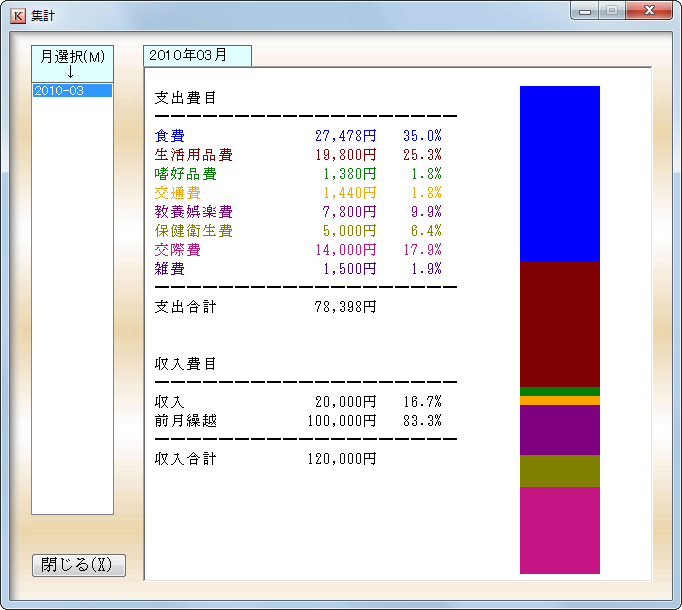This screenshot has height=610, width=682.
Task: Click the 5,000円 amount
Action: pyautogui.click(x=350, y=231)
